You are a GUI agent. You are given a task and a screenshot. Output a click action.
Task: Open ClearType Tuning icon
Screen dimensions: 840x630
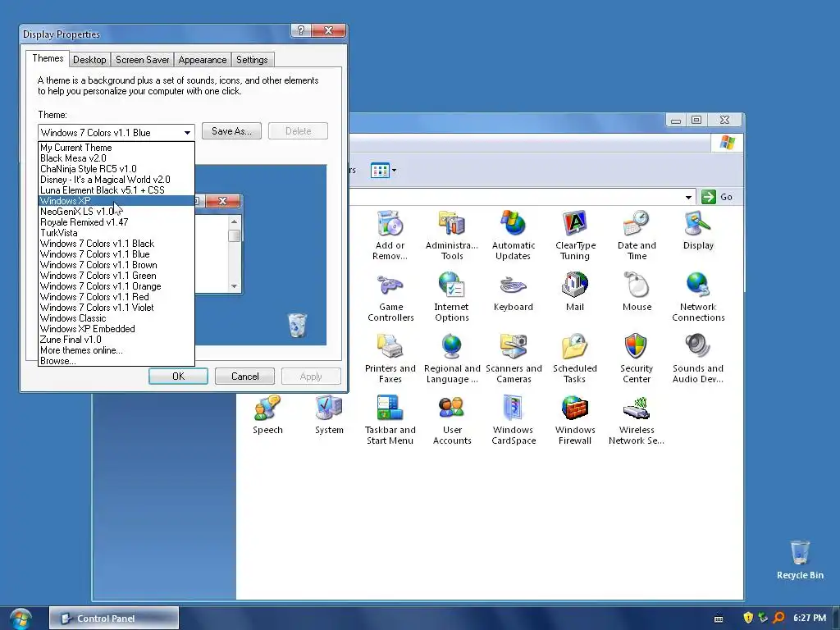point(575,235)
